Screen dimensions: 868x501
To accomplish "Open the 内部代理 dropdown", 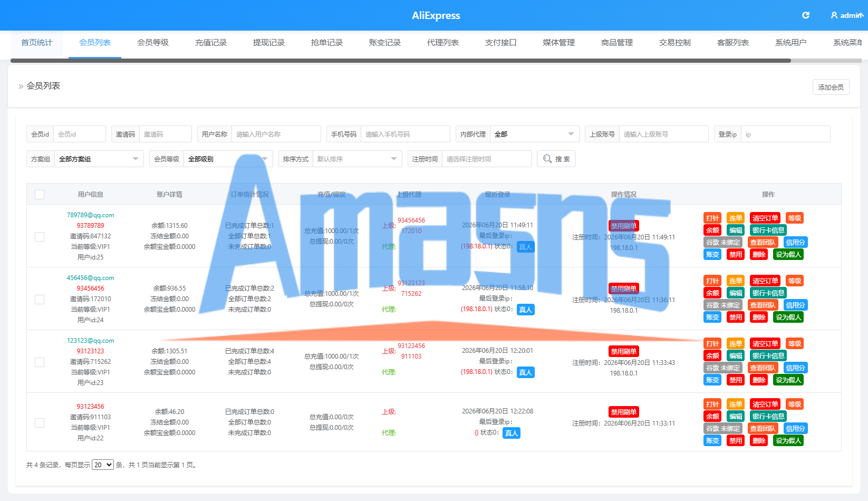I will pos(534,134).
